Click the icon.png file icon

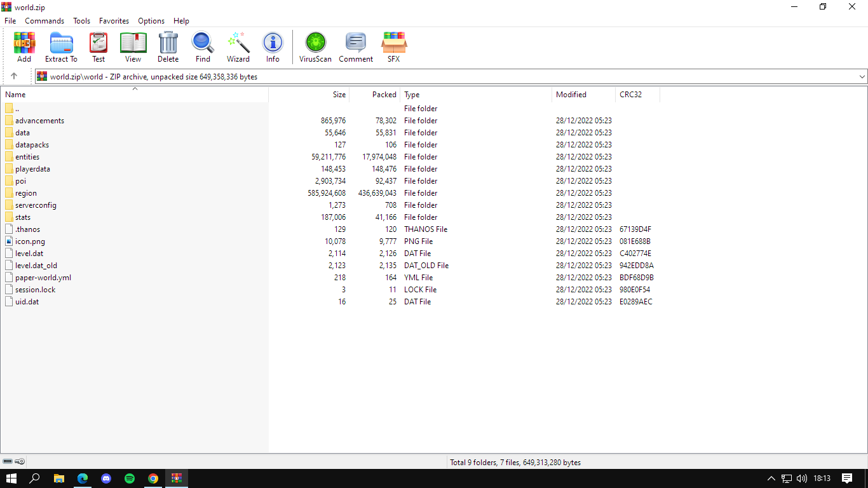pos(9,241)
